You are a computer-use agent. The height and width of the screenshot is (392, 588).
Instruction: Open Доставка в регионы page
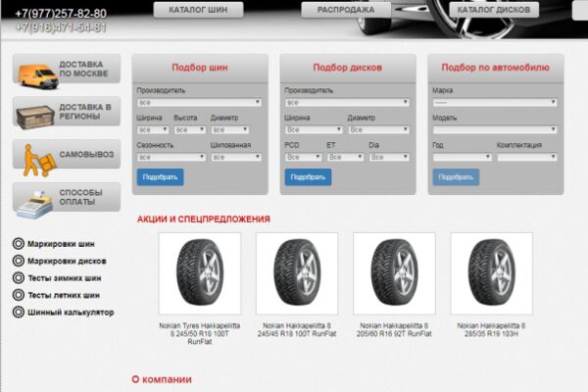pos(67,112)
